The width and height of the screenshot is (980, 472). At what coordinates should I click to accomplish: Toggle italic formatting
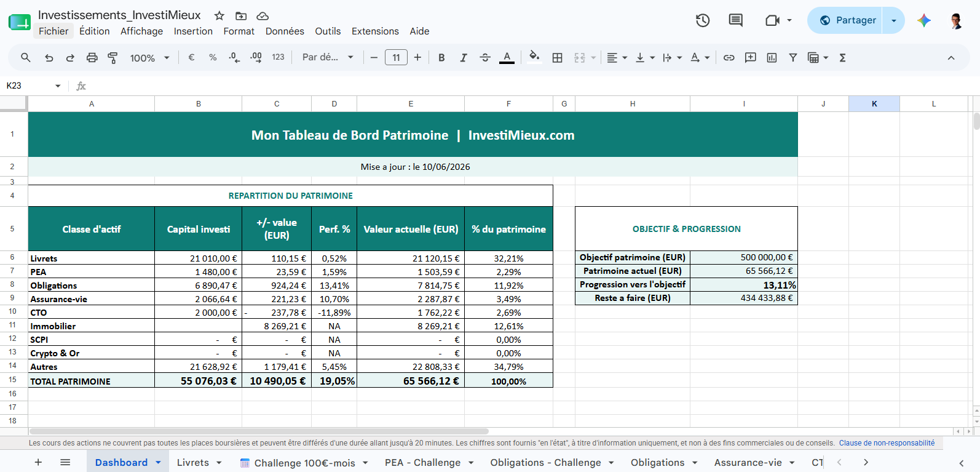coord(464,57)
